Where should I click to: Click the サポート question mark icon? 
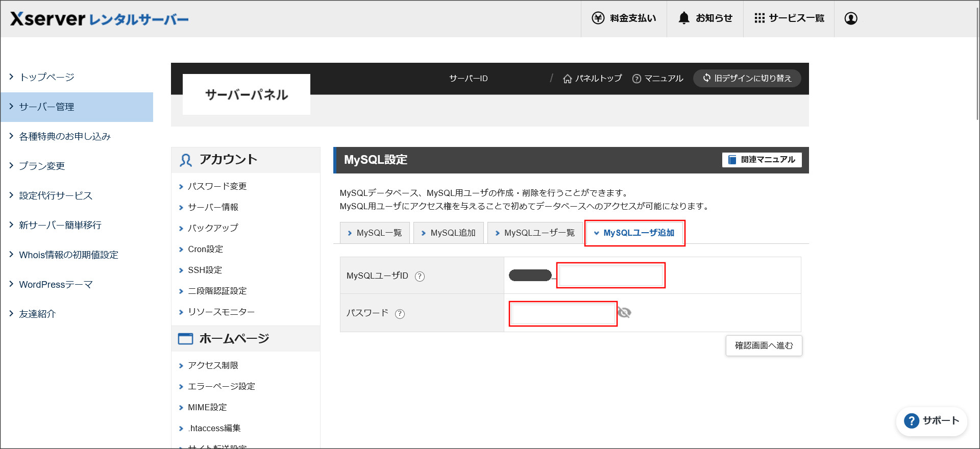point(911,421)
